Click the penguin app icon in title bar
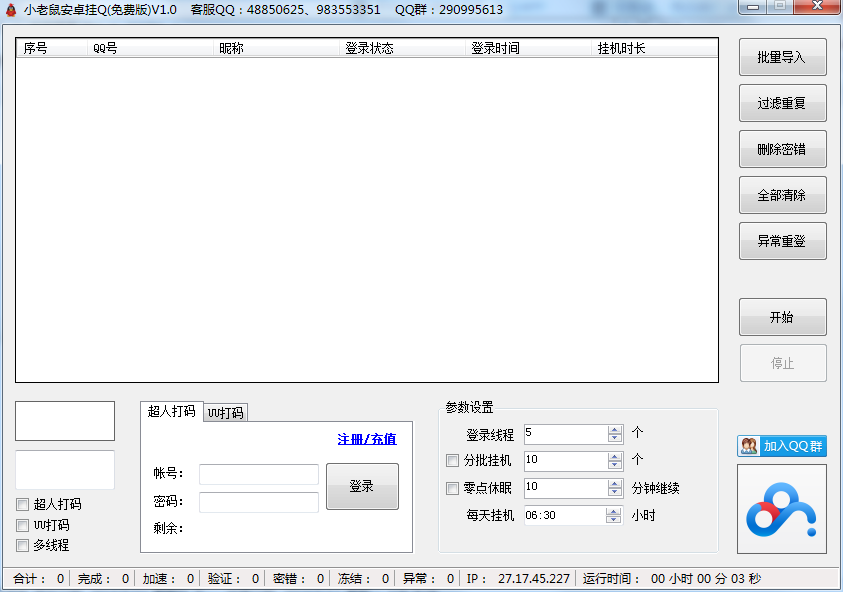This screenshot has height=592, width=843. click(x=11, y=10)
